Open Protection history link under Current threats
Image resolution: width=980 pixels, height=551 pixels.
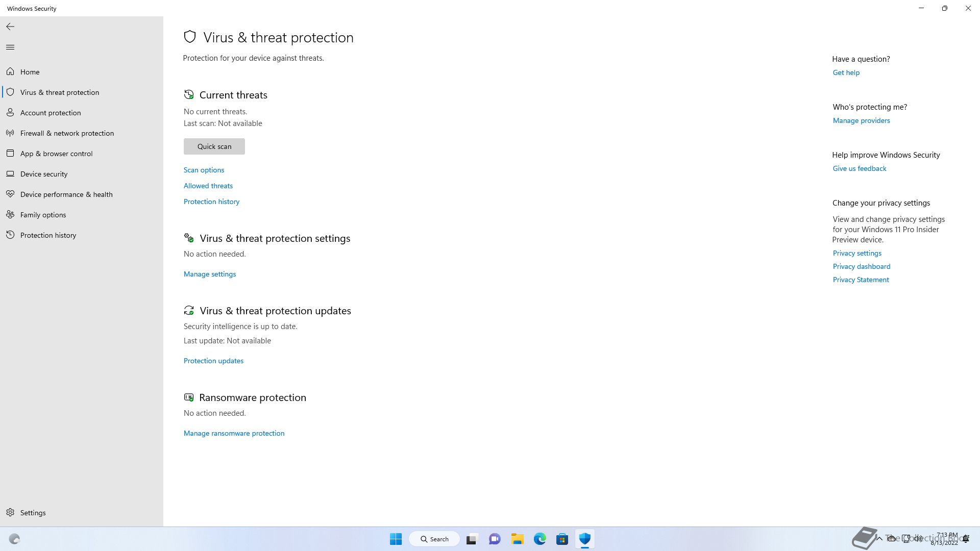pyautogui.click(x=211, y=202)
